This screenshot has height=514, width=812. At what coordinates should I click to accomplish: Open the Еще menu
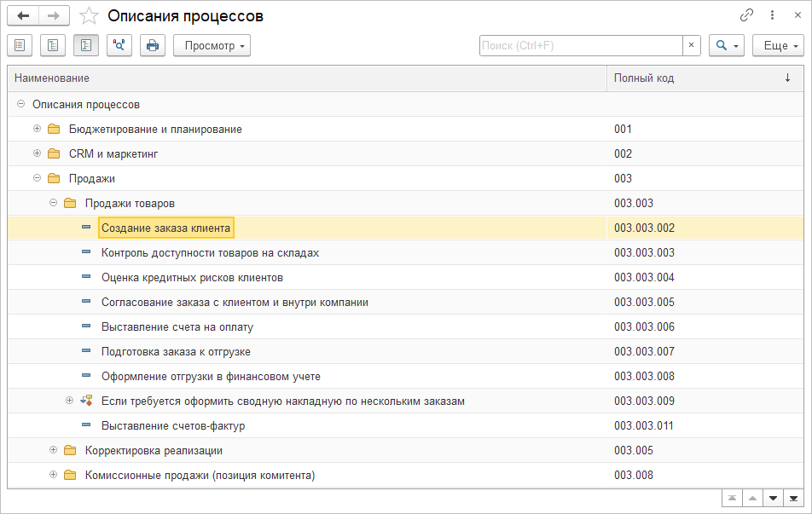778,45
